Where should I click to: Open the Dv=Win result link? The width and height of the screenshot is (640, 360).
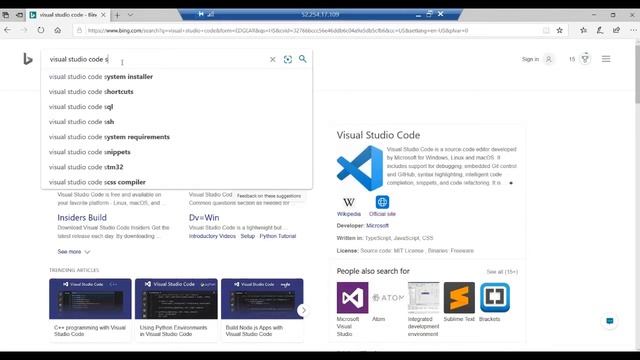point(204,218)
